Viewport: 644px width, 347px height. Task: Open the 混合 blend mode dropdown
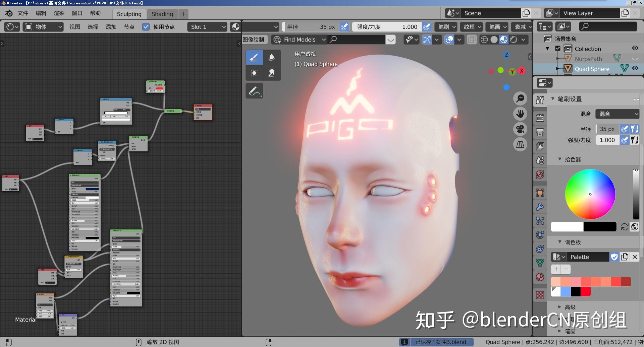[x=617, y=114]
